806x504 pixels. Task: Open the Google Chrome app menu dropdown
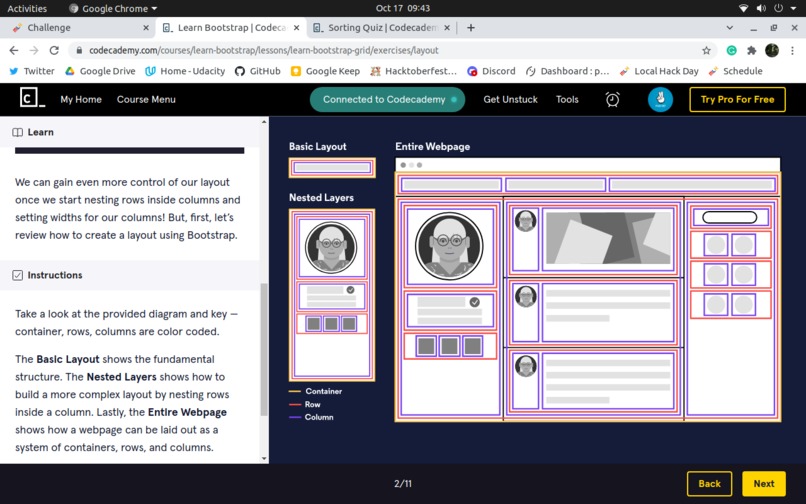pos(113,8)
